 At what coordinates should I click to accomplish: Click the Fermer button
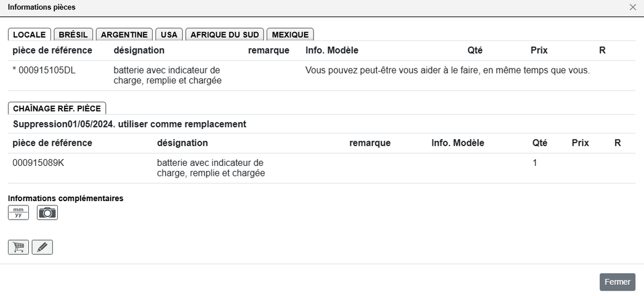[618, 282]
